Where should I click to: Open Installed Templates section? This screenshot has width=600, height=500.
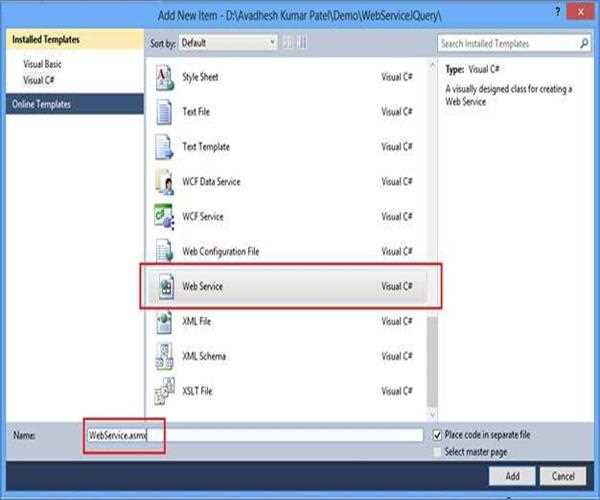75,40
